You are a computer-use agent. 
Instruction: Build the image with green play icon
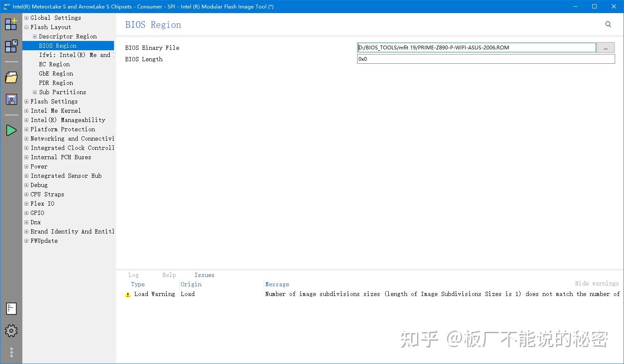click(11, 130)
